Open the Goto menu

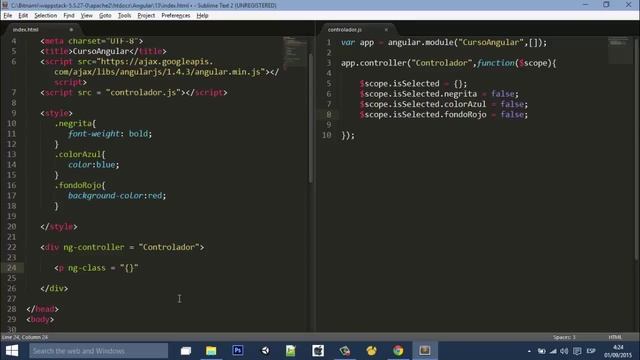[x=105, y=16]
